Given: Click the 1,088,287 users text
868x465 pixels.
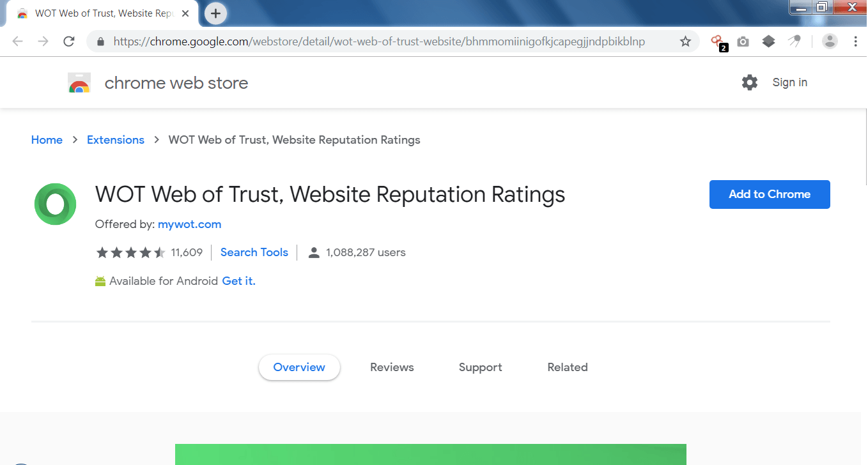Looking at the screenshot, I should coord(366,252).
